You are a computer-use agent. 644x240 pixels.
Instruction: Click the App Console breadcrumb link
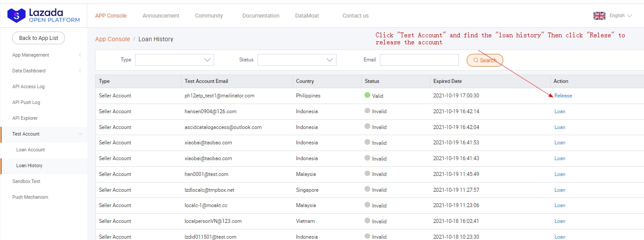[x=112, y=39]
